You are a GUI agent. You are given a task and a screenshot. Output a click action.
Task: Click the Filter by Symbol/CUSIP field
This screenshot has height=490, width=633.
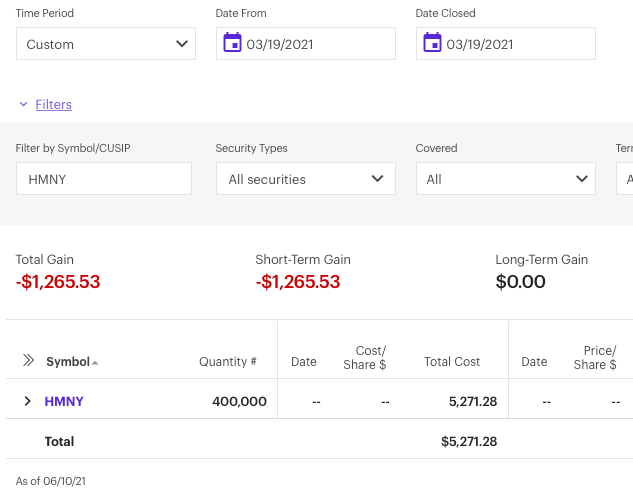pos(104,179)
